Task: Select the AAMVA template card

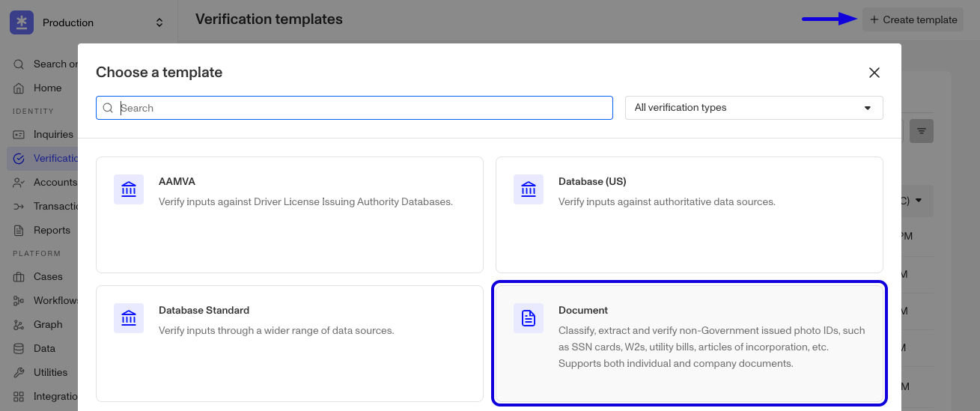Action: click(x=290, y=215)
